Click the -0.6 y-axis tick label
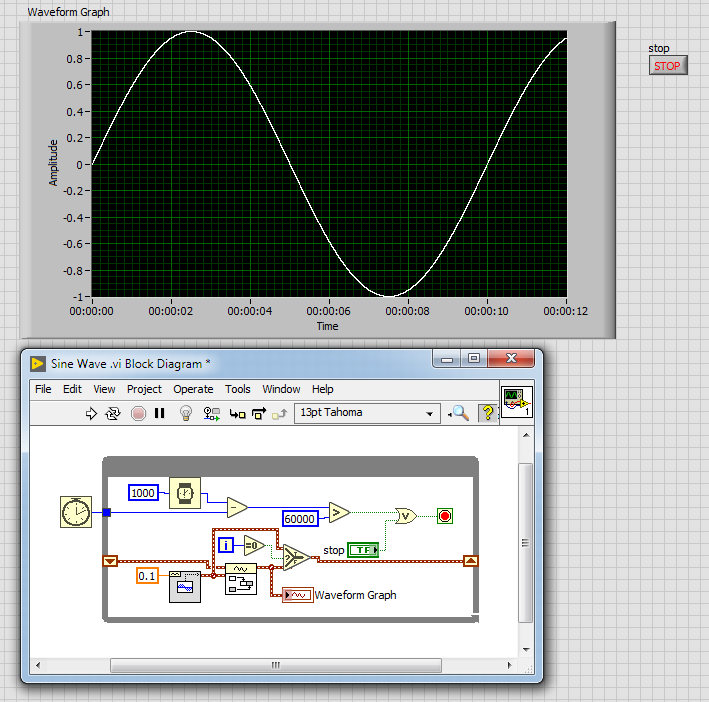 (x=73, y=244)
